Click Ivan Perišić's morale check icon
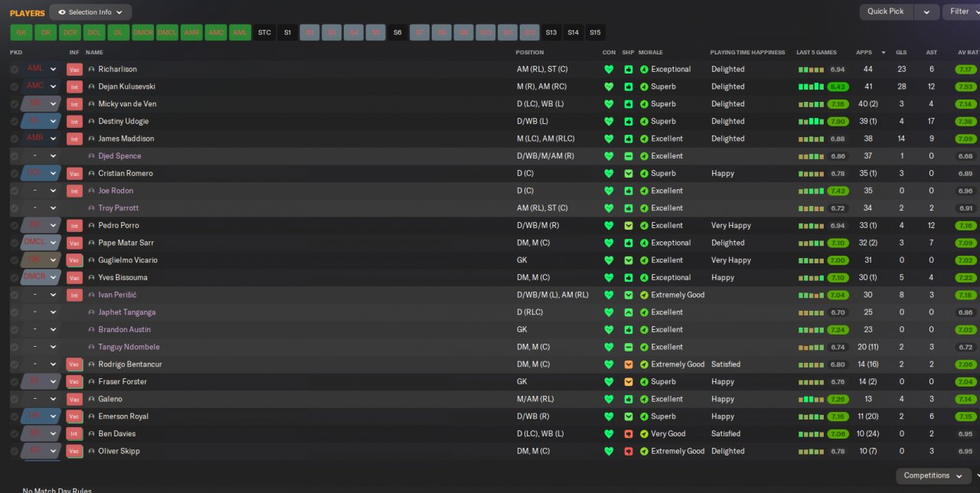This screenshot has height=493, width=980. 644,295
